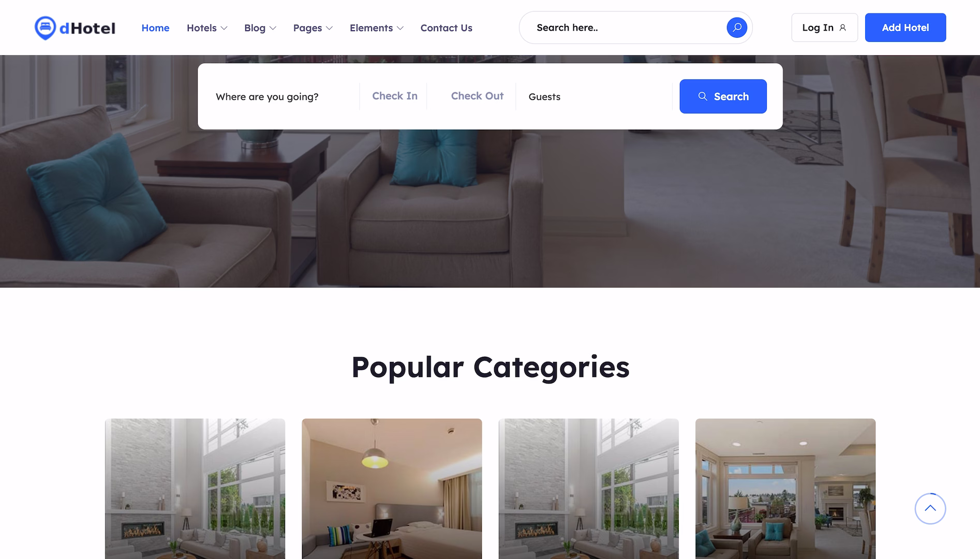This screenshot has height=559, width=980.
Task: Click the magnifier icon in Search button
Action: click(x=703, y=96)
